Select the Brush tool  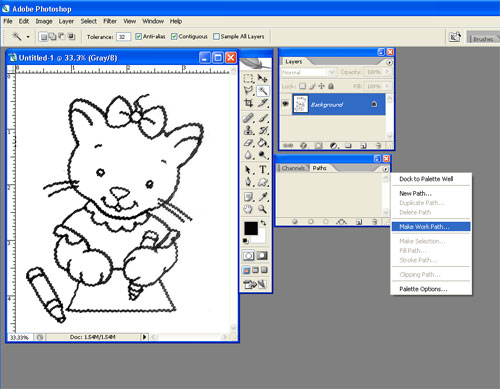point(263,118)
